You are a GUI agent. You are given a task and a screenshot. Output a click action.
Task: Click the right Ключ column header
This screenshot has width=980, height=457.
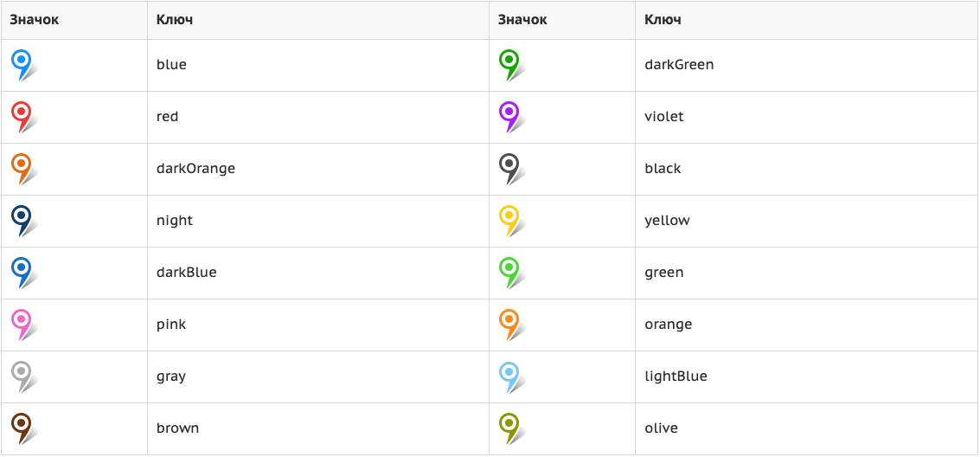(x=663, y=20)
